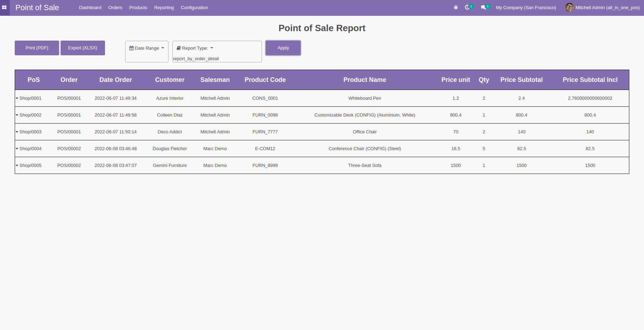Click Export (XLSX) button
The image size is (644, 330).
tap(83, 48)
